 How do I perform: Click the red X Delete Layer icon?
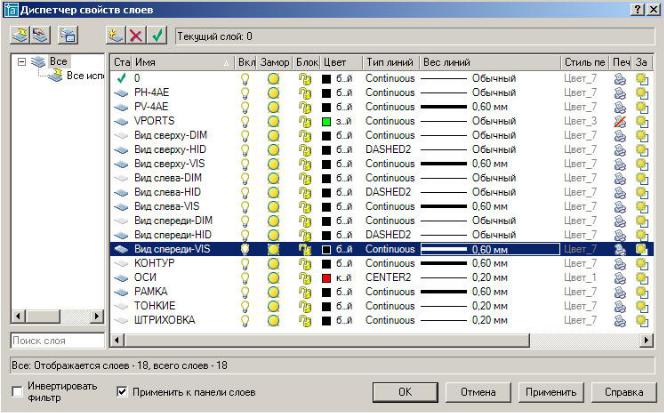click(136, 35)
